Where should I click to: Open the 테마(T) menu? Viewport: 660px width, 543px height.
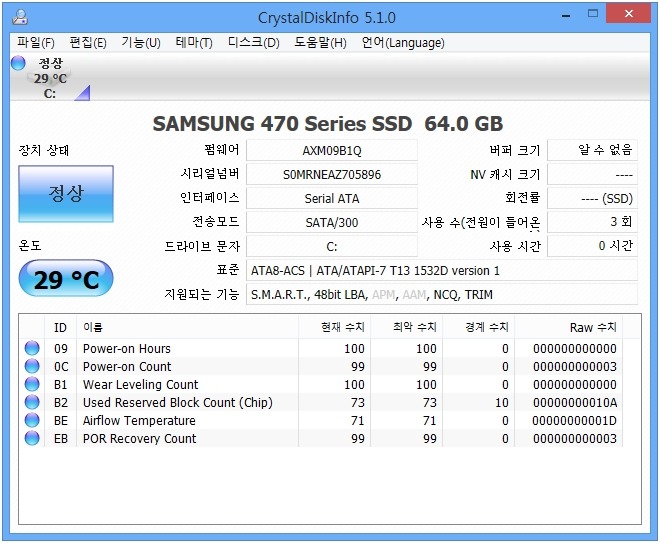194,43
